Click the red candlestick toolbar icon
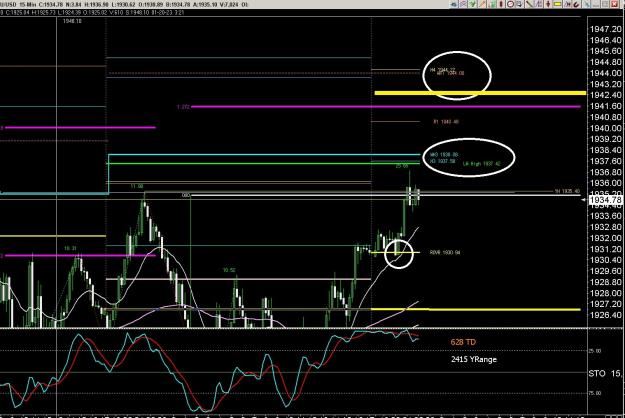Image resolution: width=625 pixels, height=418 pixels. click(x=501, y=4)
